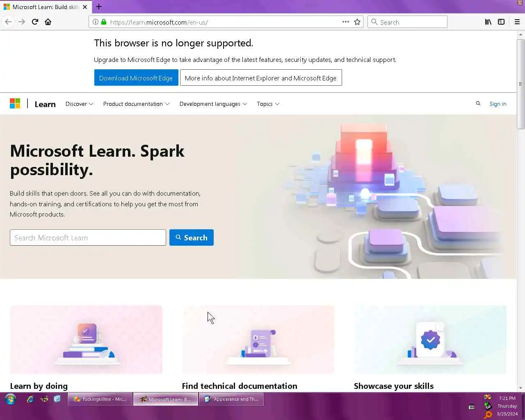Screen dimensions: 525x420
Task: Click Download Microsoft Edge button
Action: tap(136, 78)
